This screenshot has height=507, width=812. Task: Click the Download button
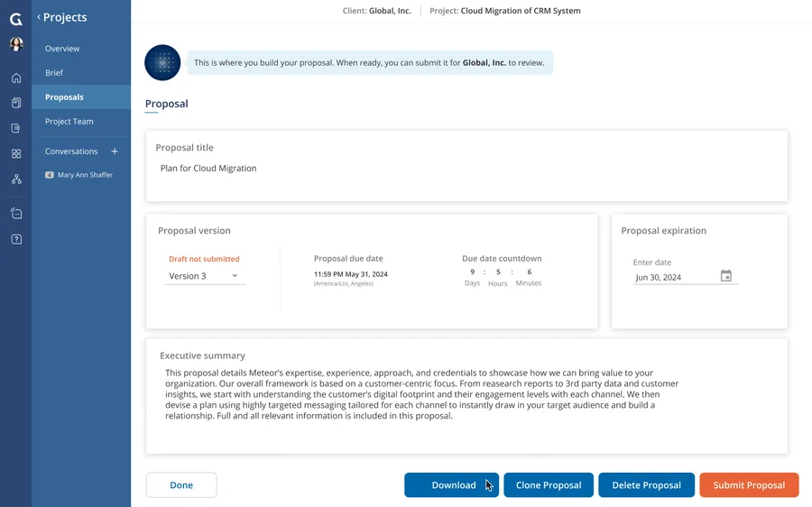pos(452,485)
